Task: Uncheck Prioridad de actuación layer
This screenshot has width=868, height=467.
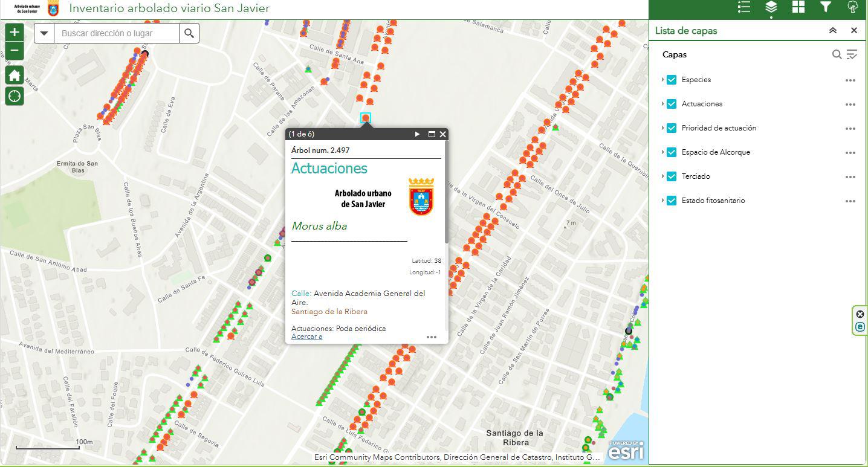Action: (671, 128)
